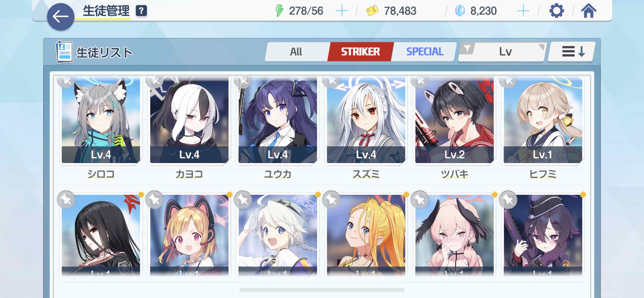
Task: Select the STRIKER tab
Action: pyautogui.click(x=360, y=52)
